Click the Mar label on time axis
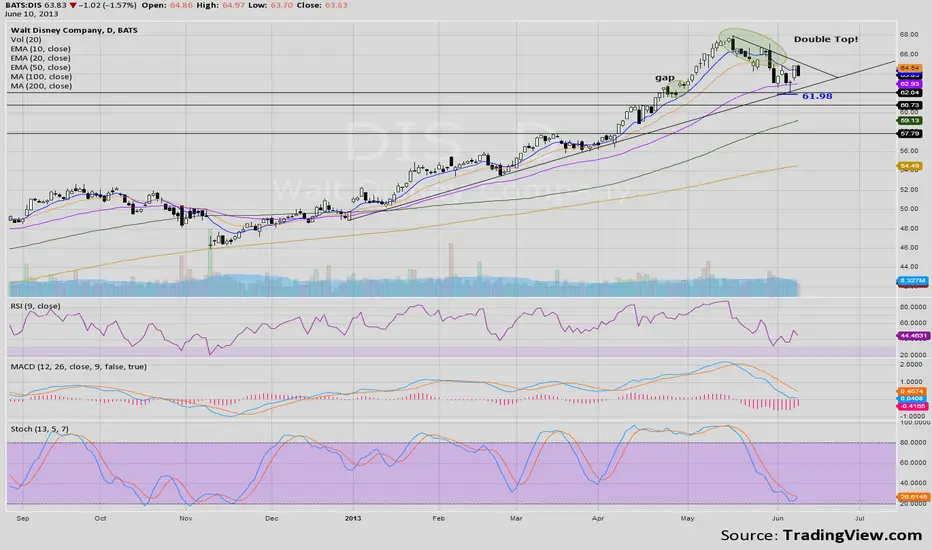Screen dimensions: 932x550 pos(516,518)
